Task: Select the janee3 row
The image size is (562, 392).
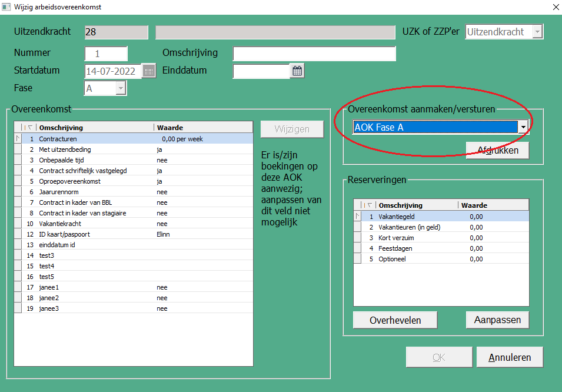Action: 134,308
